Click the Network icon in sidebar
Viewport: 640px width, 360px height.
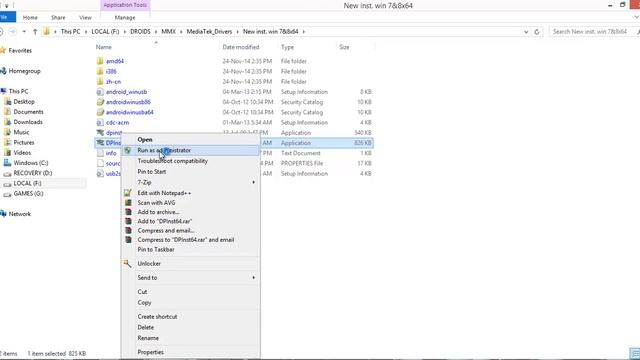pos(3,214)
